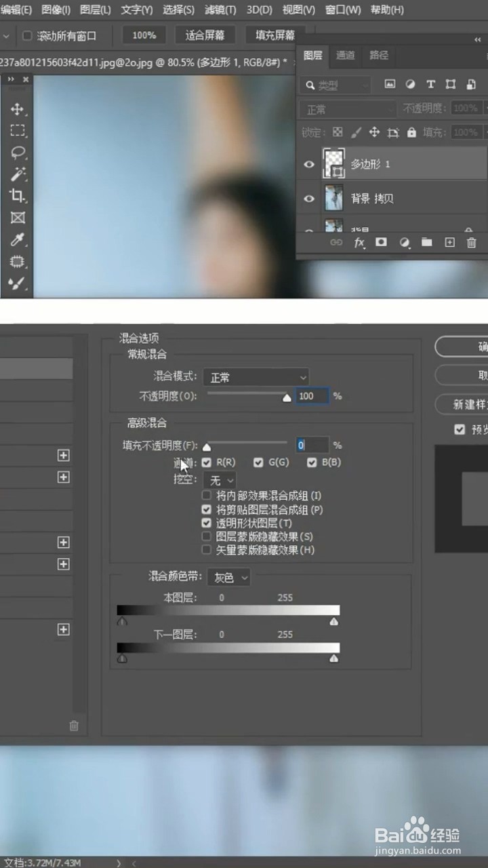Switch to the 通道 tab
The width and height of the screenshot is (488, 868).
click(346, 56)
